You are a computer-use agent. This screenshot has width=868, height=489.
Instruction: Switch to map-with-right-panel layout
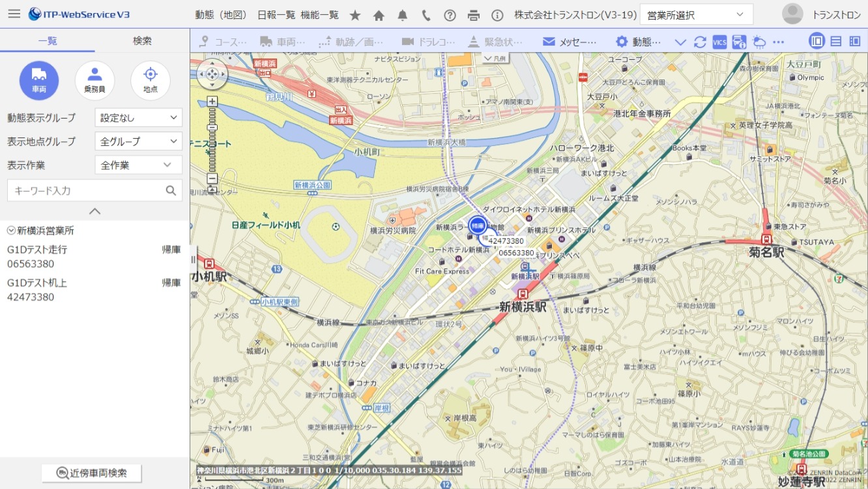click(855, 41)
